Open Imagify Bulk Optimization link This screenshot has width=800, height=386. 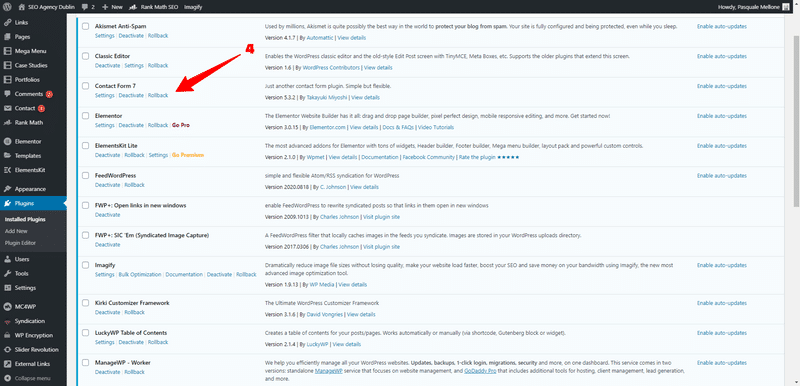[140, 274]
